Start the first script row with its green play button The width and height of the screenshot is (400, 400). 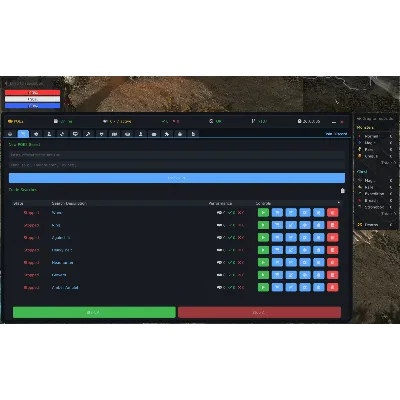(263, 212)
